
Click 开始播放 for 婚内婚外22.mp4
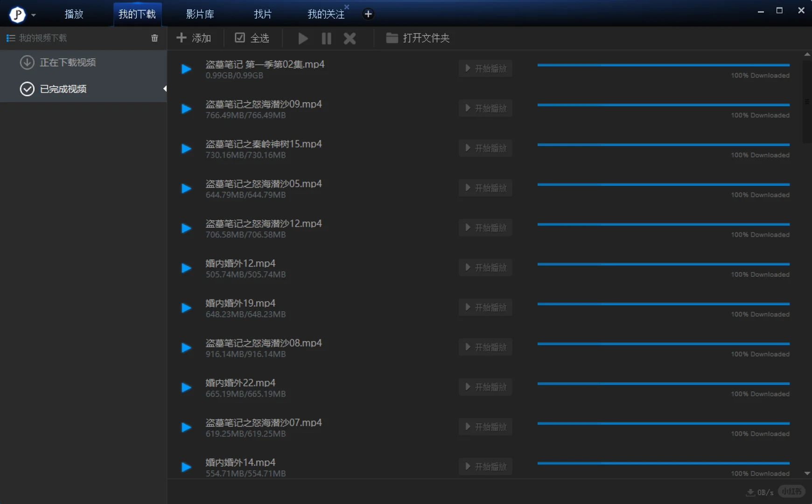pyautogui.click(x=485, y=387)
